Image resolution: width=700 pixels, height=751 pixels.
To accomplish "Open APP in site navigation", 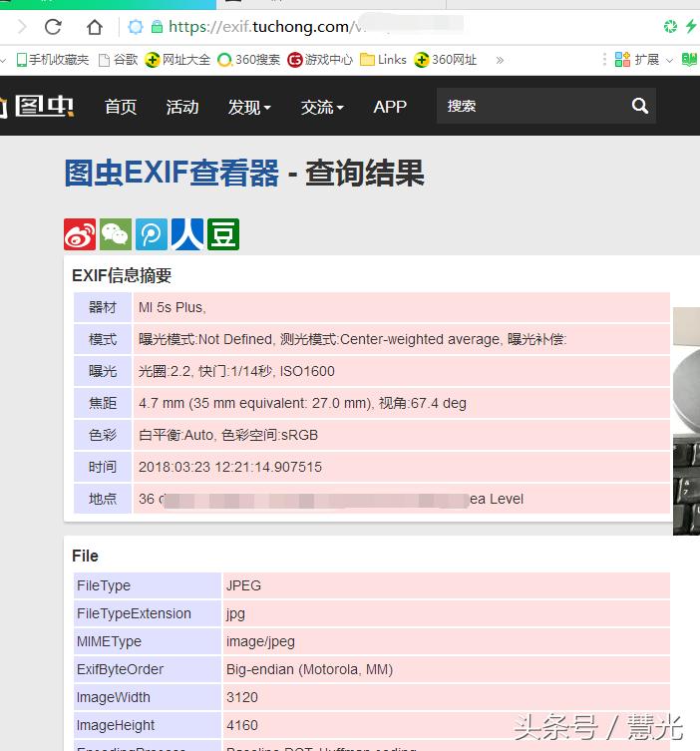I will pyautogui.click(x=390, y=107).
